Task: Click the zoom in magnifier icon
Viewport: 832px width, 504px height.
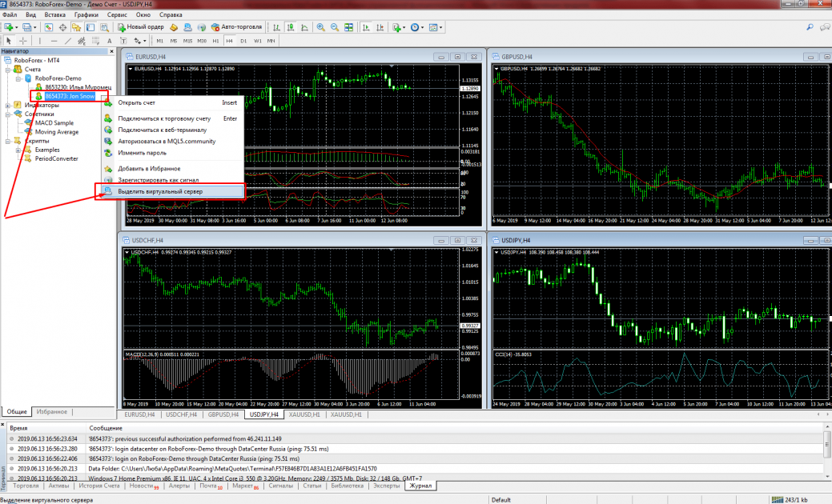Action: (x=321, y=27)
